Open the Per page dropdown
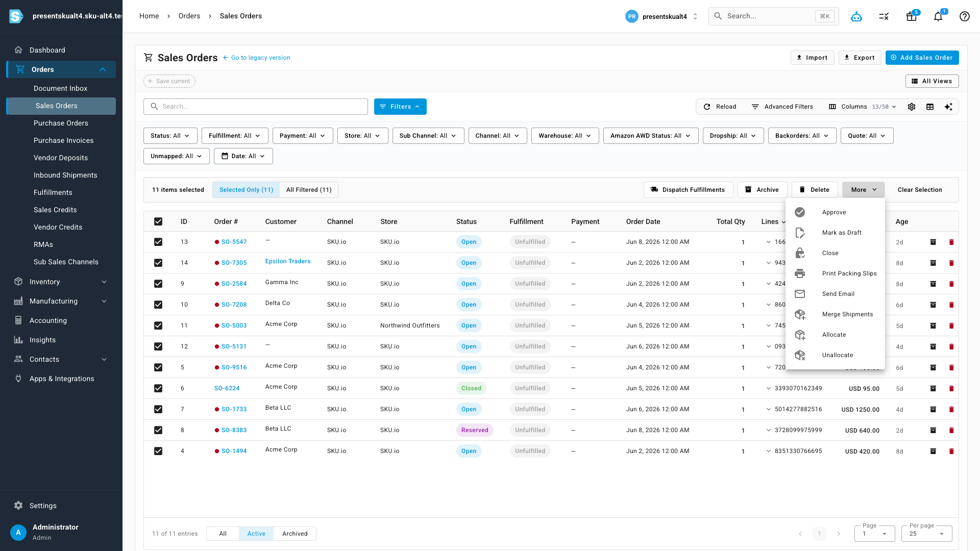This screenshot has width=980, height=551. 927,534
